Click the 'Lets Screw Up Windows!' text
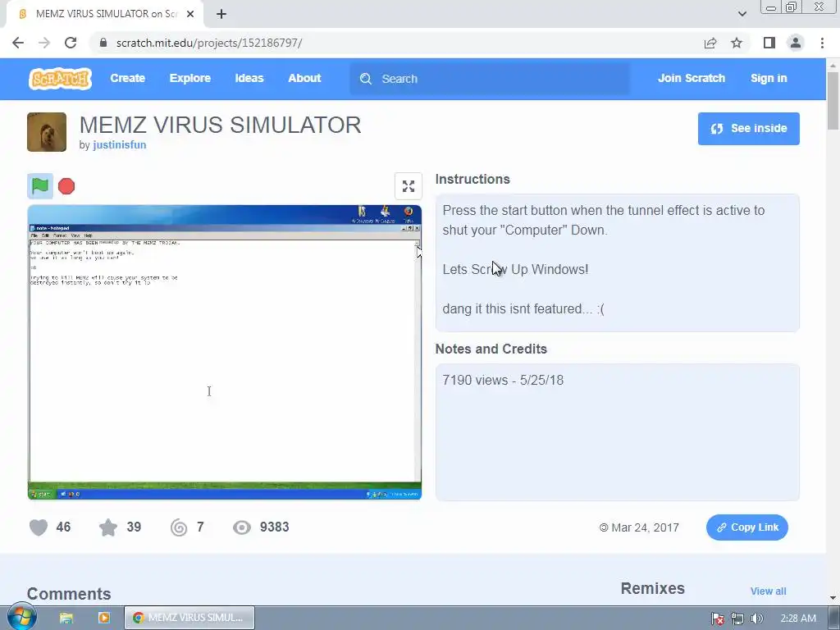The image size is (840, 630). pyautogui.click(x=515, y=269)
